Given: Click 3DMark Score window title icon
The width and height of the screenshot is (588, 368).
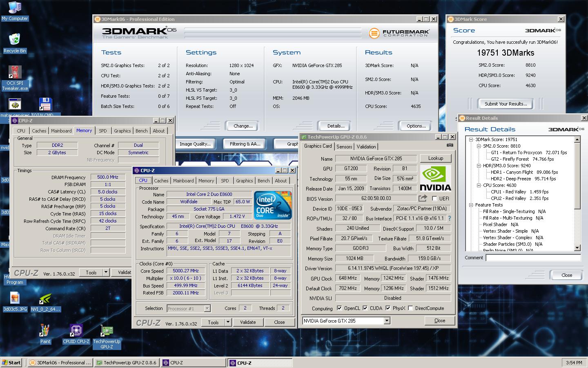Looking at the screenshot, I should click(450, 19).
